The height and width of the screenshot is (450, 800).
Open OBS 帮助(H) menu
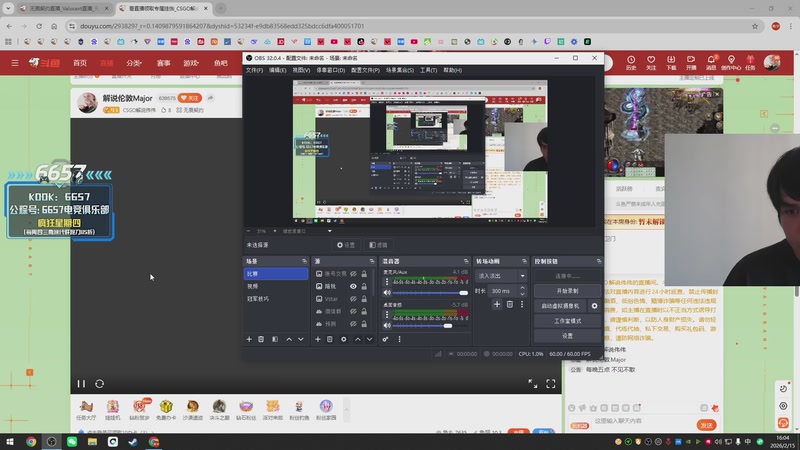(453, 70)
